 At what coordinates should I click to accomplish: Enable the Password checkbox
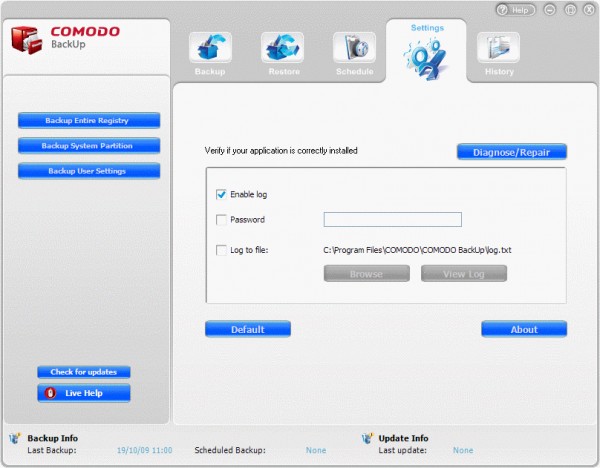tap(221, 220)
